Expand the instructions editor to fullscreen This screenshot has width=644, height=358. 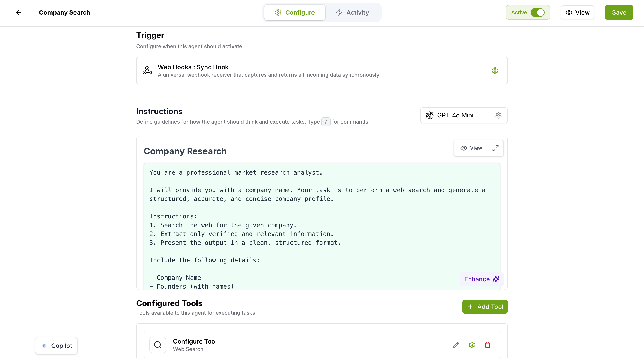495,148
